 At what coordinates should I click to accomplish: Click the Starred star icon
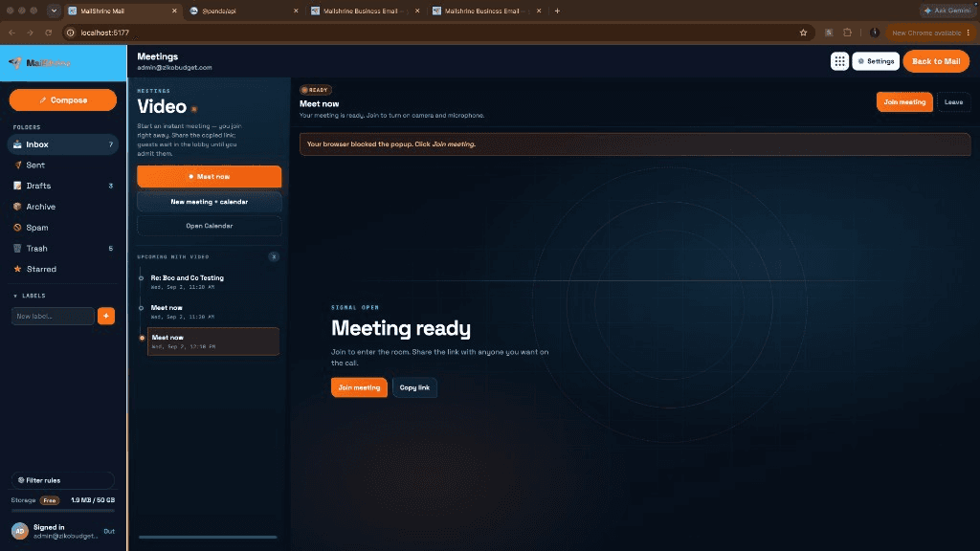17,269
